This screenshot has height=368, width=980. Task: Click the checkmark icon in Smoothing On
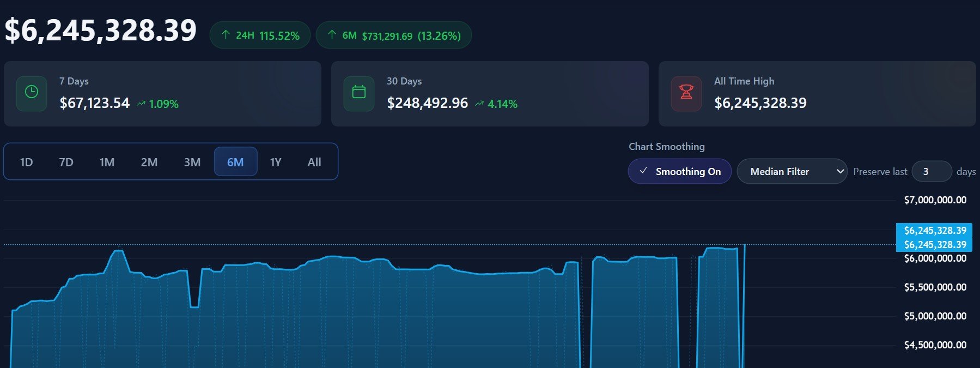643,171
